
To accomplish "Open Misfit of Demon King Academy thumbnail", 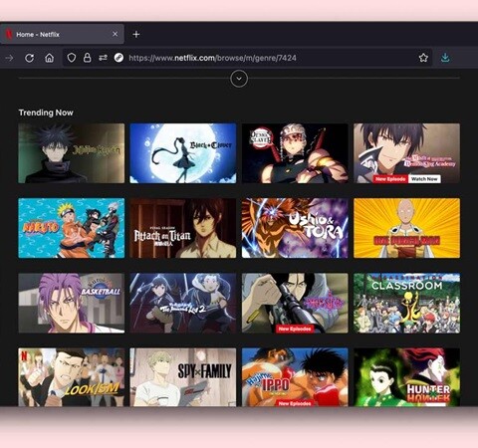I will 406,153.
